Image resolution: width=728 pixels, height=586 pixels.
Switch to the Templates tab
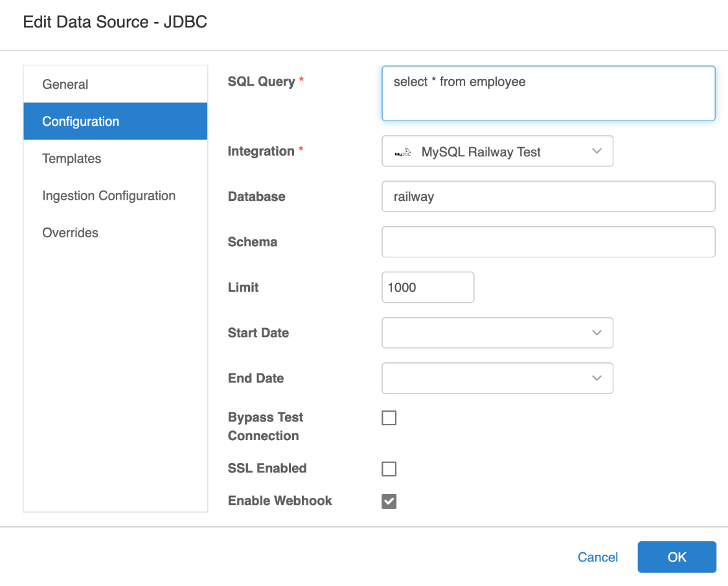click(x=115, y=158)
